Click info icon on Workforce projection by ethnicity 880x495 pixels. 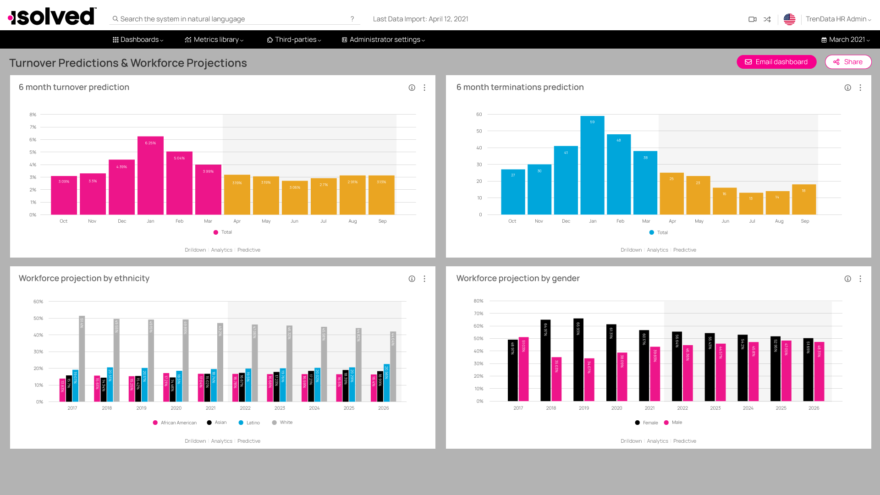[411, 278]
